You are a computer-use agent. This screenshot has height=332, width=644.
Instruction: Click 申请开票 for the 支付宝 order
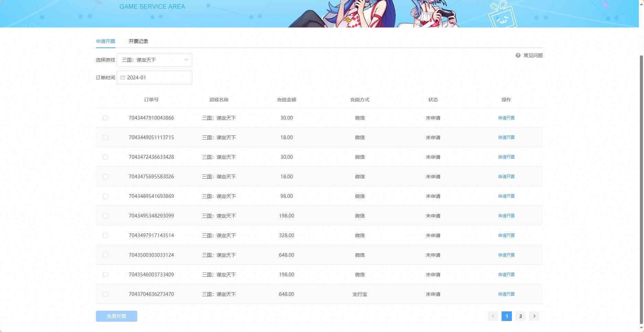coord(506,294)
